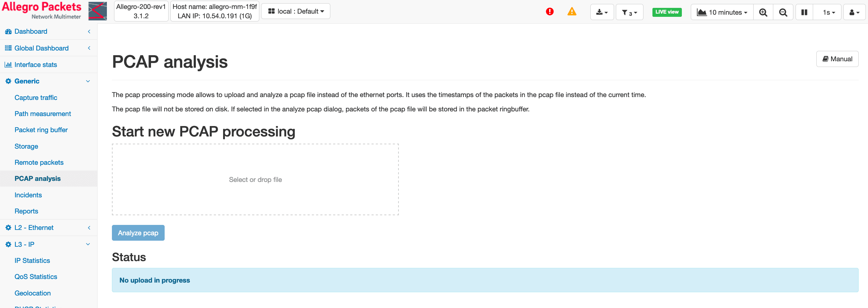Click the zoom in magnifier icon
The image size is (868, 308).
tap(763, 12)
